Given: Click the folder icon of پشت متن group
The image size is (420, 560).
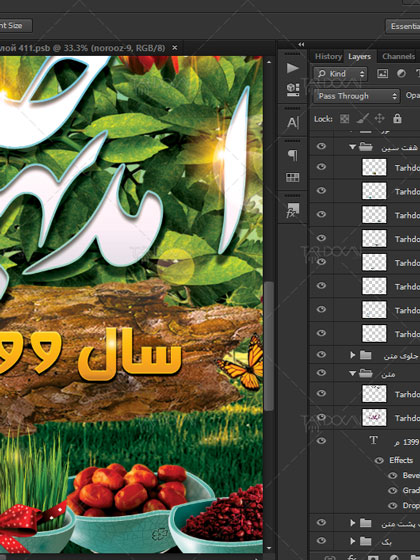Looking at the screenshot, I should (x=366, y=523).
